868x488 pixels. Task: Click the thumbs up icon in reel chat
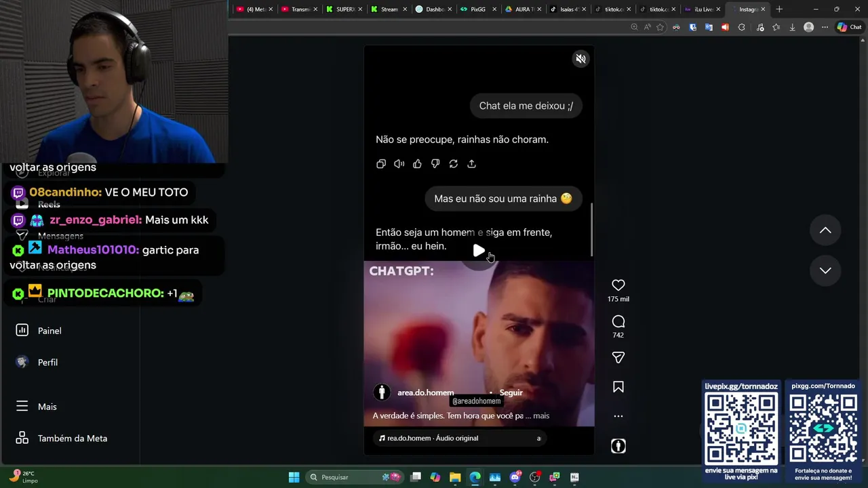(x=417, y=164)
